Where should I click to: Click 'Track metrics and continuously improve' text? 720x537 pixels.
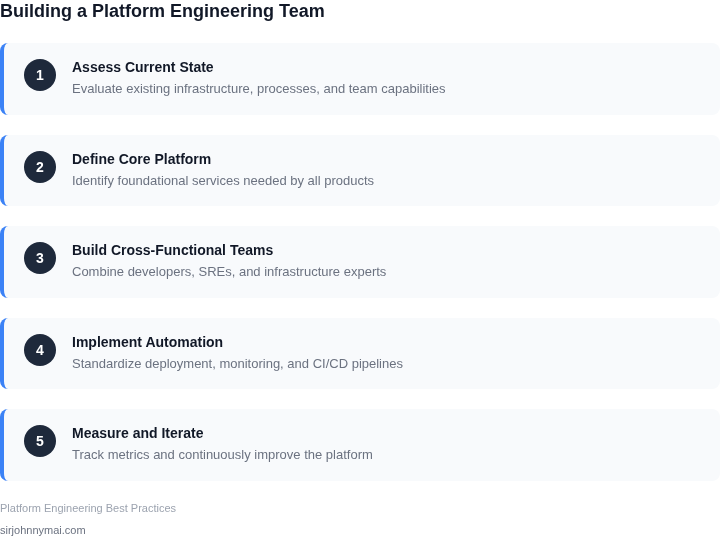(222, 454)
